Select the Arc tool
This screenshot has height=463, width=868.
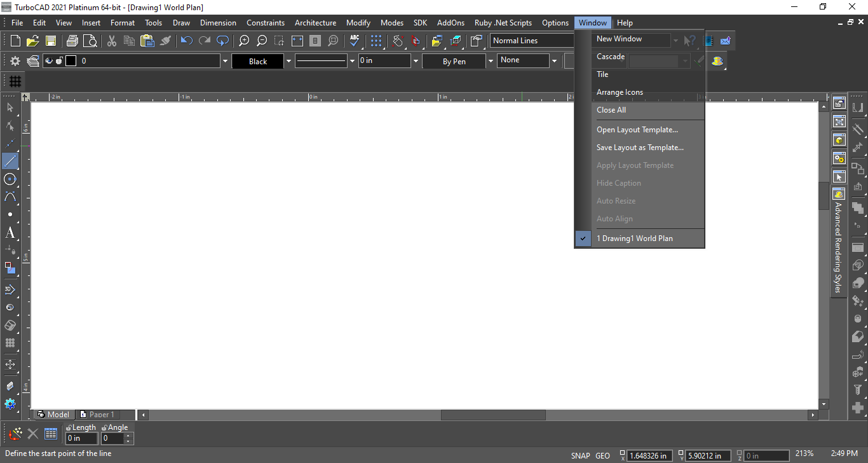click(10, 197)
